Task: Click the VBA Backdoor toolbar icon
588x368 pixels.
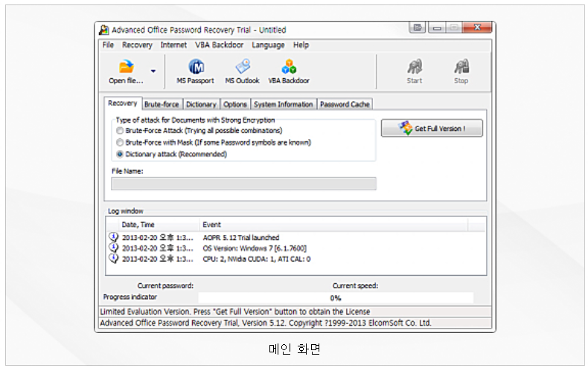Action: (289, 71)
